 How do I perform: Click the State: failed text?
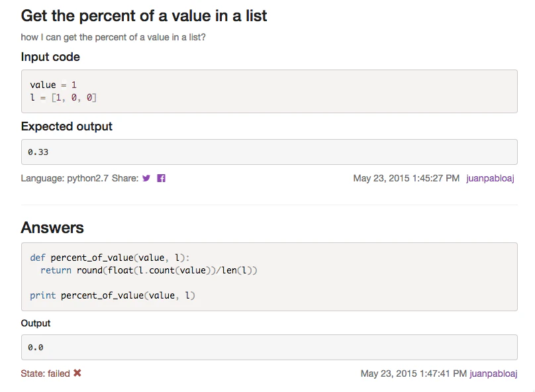point(45,373)
